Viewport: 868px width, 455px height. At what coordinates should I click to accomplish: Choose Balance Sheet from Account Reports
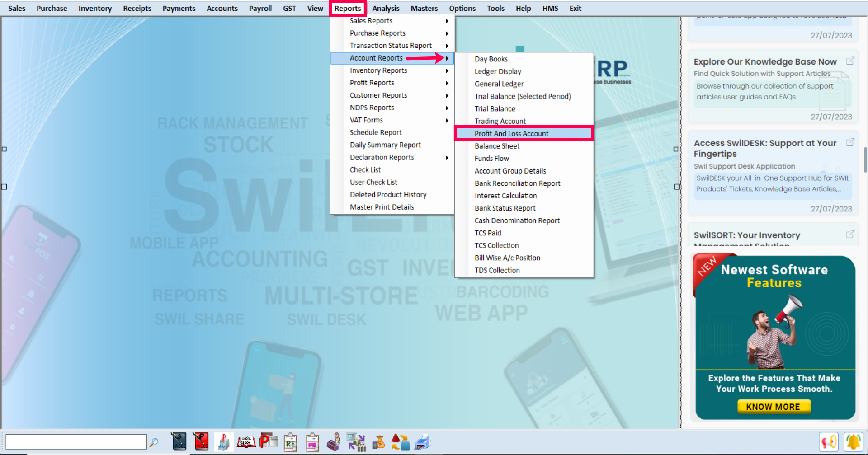coord(497,146)
